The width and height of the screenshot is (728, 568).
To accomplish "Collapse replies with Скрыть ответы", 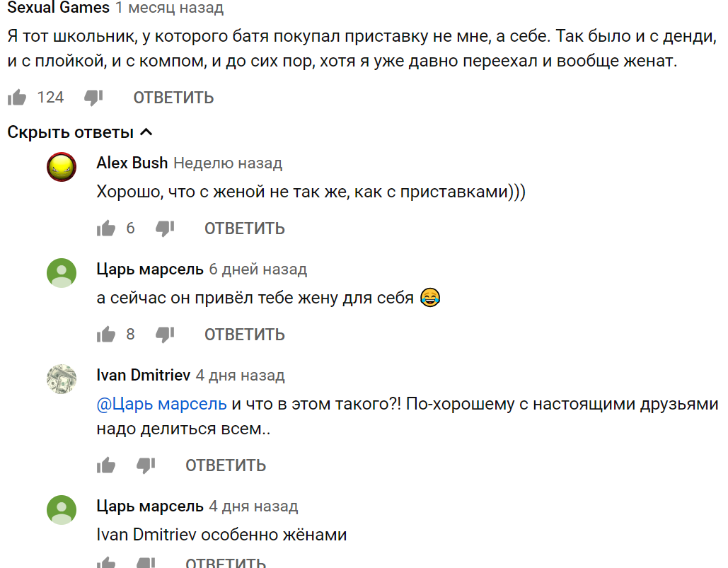I will point(80,132).
